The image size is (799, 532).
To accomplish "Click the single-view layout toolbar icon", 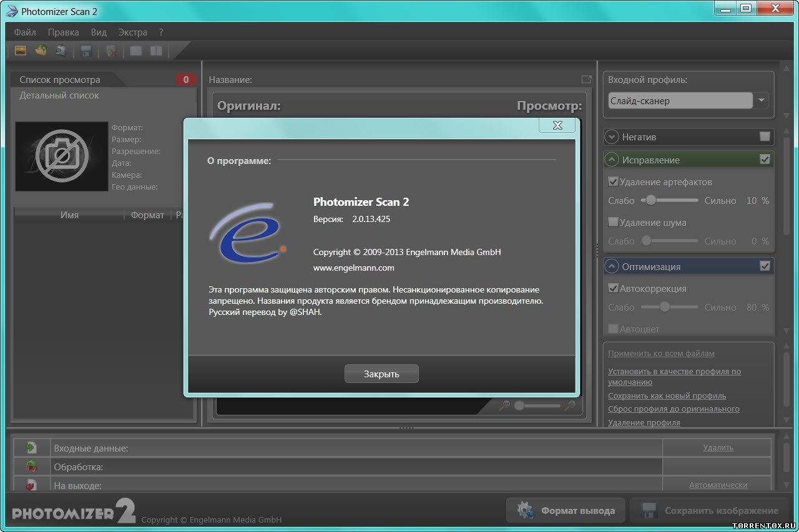I will (x=135, y=51).
